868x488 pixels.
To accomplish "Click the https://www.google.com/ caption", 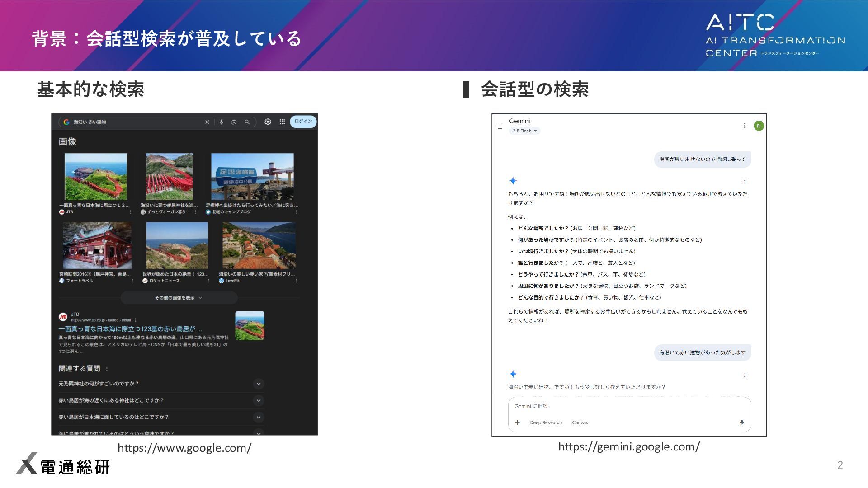I will pos(184,448).
